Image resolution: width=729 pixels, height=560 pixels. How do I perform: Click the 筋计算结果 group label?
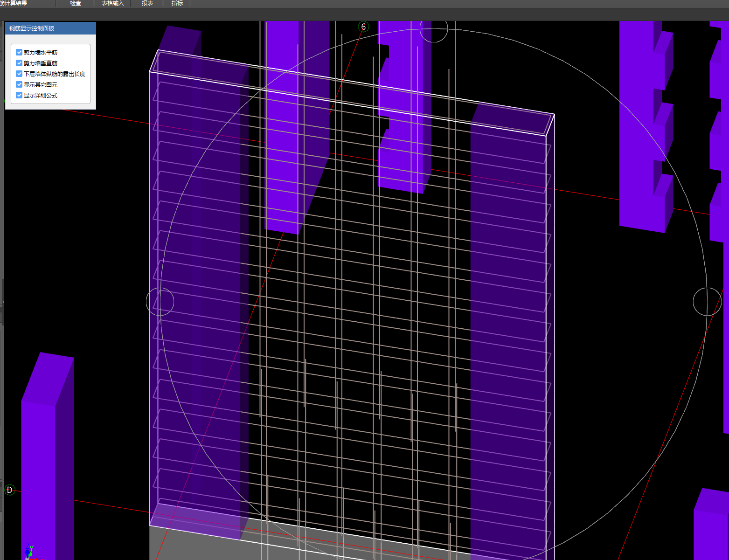coord(14,3)
